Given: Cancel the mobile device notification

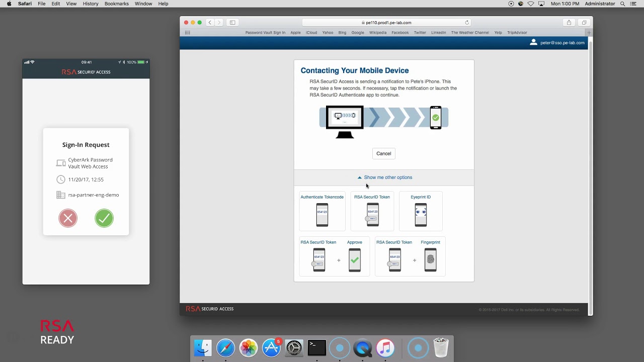Looking at the screenshot, I should pos(383,153).
